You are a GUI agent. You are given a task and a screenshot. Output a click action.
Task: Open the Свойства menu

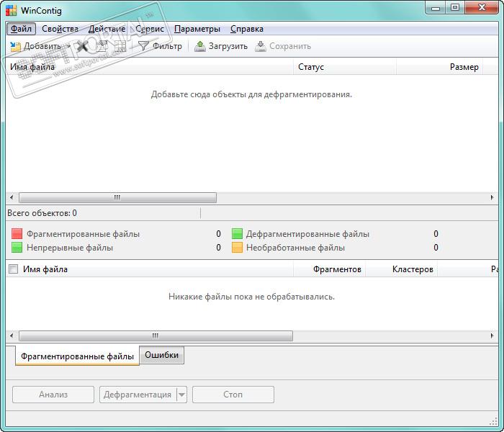60,29
